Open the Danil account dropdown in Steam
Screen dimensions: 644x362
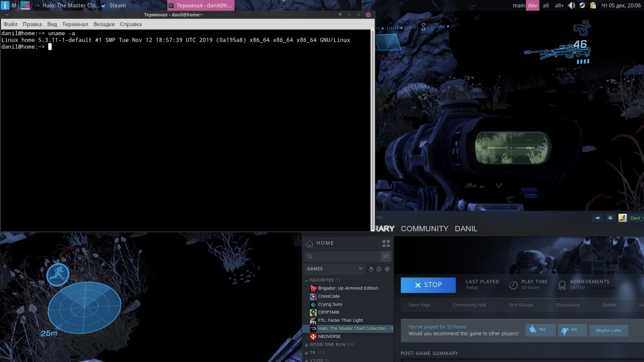pyautogui.click(x=636, y=218)
